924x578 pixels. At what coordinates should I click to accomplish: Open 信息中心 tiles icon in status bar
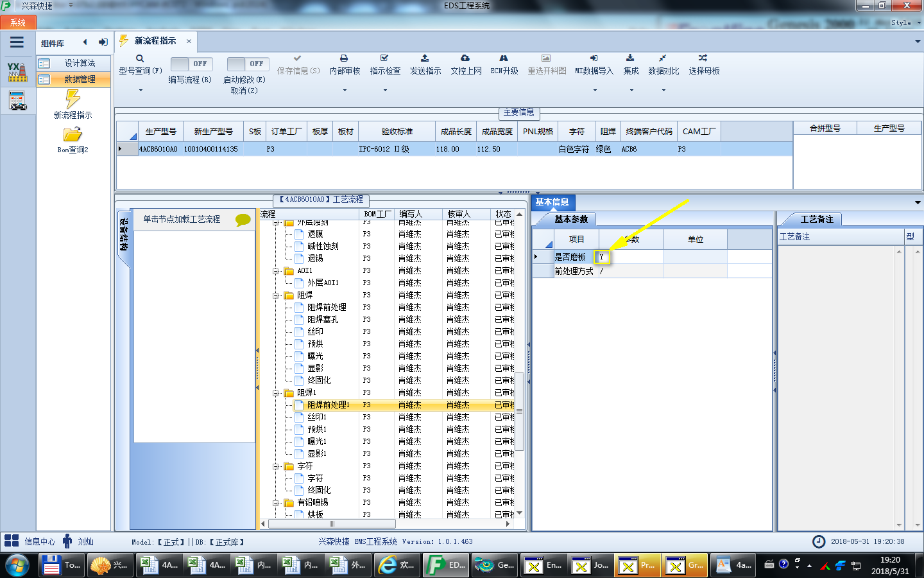[x=12, y=541]
